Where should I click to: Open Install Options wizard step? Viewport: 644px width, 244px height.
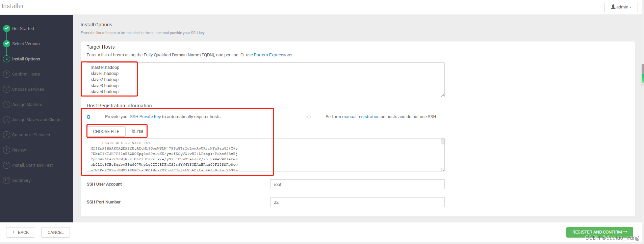pyautogui.click(x=26, y=59)
